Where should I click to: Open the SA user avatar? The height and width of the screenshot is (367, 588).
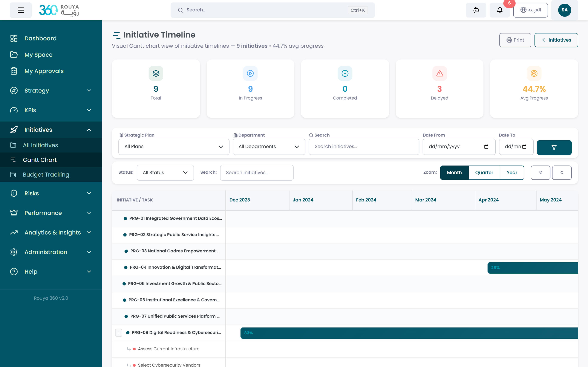[564, 10]
